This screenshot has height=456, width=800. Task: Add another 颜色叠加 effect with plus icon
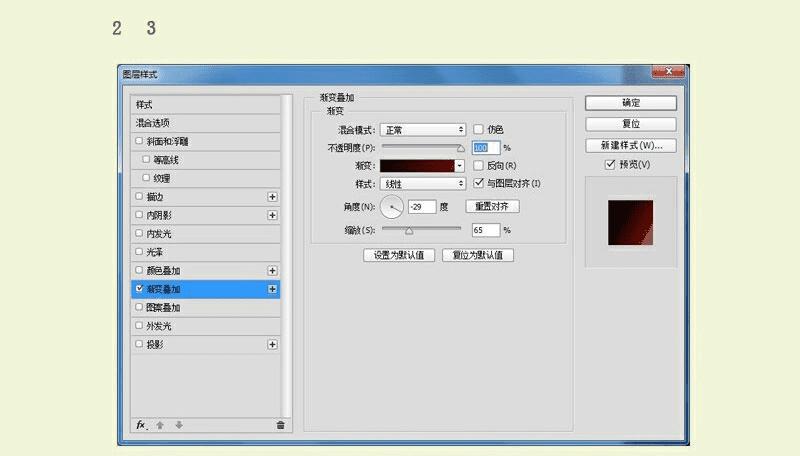[272, 270]
